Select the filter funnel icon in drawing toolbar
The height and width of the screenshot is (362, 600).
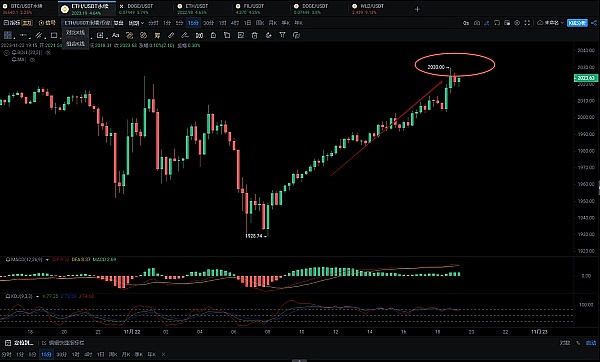coord(282,36)
